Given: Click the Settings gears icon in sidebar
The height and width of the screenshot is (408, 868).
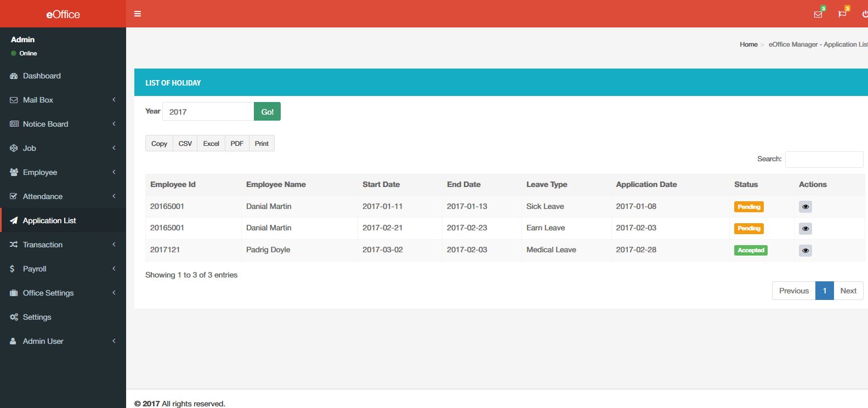Looking at the screenshot, I should [14, 317].
